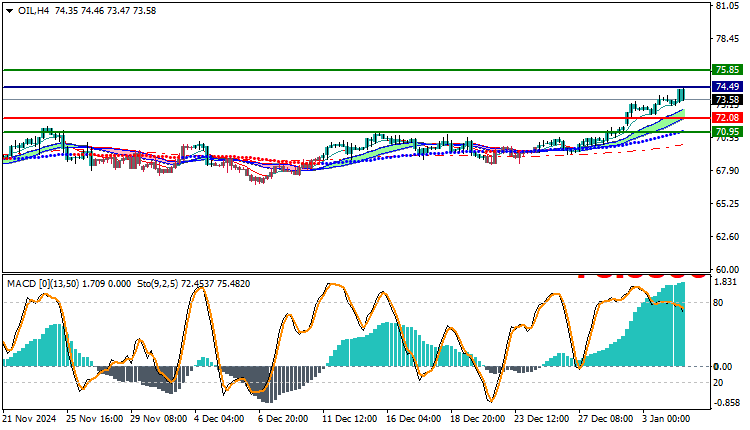The width and height of the screenshot is (750, 430).
Task: Click the 11 Dec 12:00 time label
Action: pyautogui.click(x=350, y=419)
